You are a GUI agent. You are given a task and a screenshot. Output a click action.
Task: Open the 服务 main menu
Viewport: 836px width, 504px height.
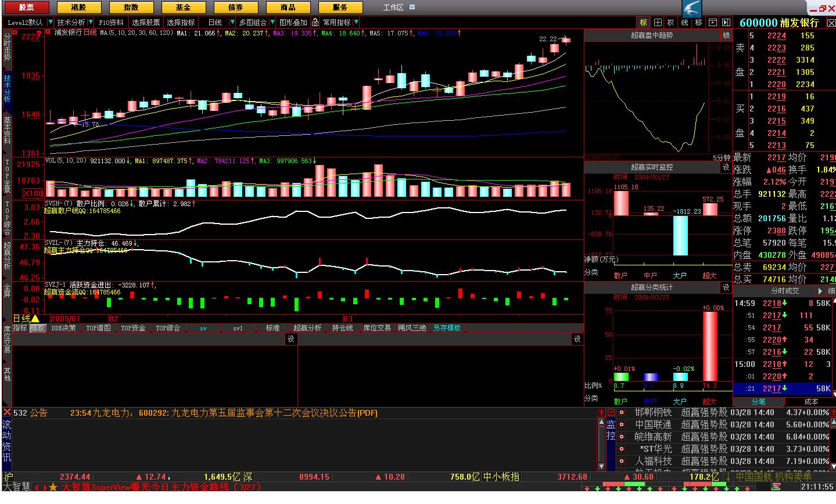340,8
